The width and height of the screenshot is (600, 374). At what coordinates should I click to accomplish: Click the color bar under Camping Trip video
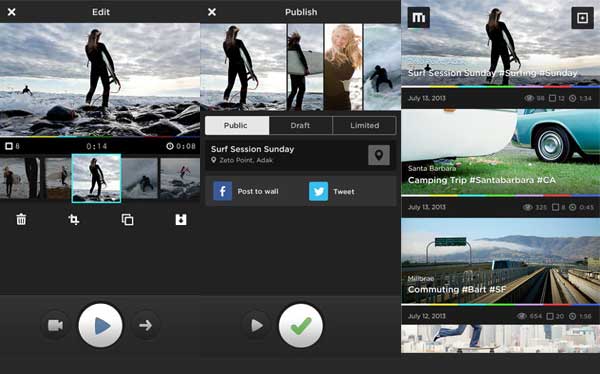click(501, 196)
